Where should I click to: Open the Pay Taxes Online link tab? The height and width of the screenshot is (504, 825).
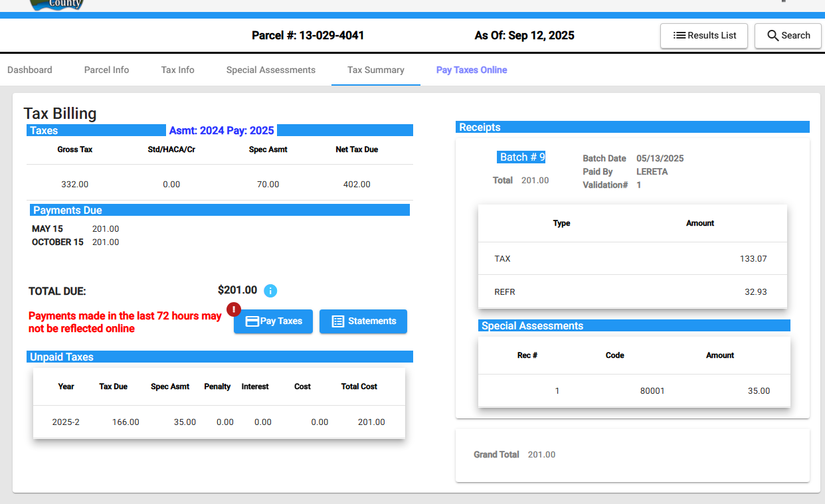pyautogui.click(x=471, y=70)
